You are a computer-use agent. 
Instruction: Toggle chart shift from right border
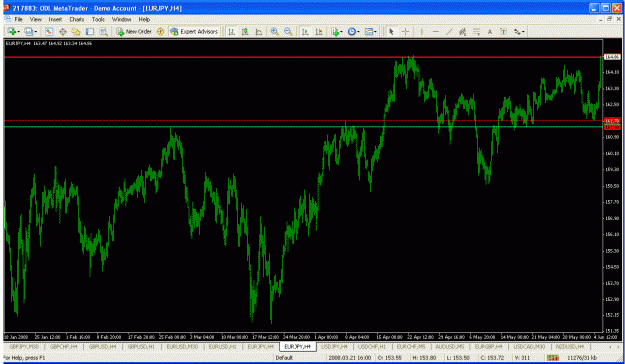click(319, 31)
